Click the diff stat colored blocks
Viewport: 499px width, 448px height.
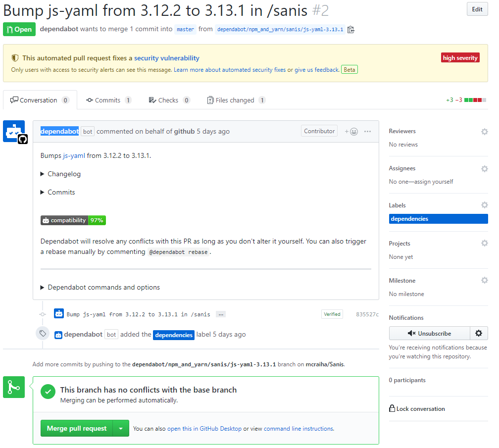[x=474, y=100]
